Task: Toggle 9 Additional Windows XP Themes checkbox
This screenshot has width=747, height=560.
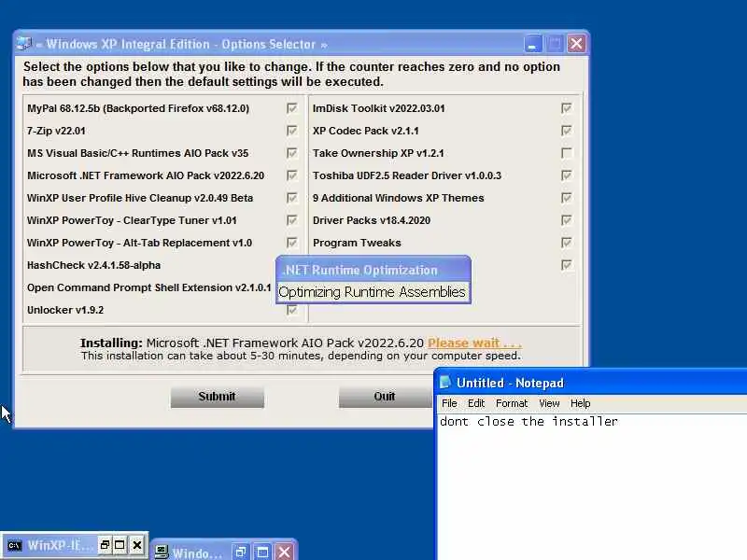Action: (x=567, y=198)
